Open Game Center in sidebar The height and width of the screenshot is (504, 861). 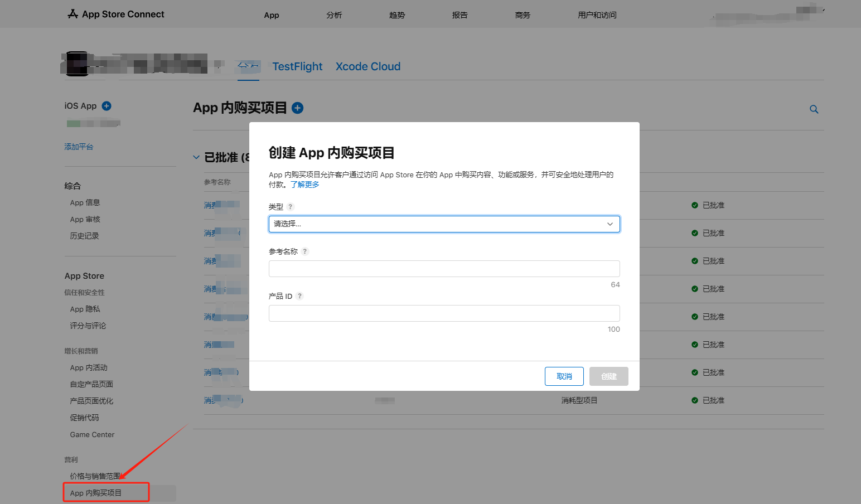point(92,434)
